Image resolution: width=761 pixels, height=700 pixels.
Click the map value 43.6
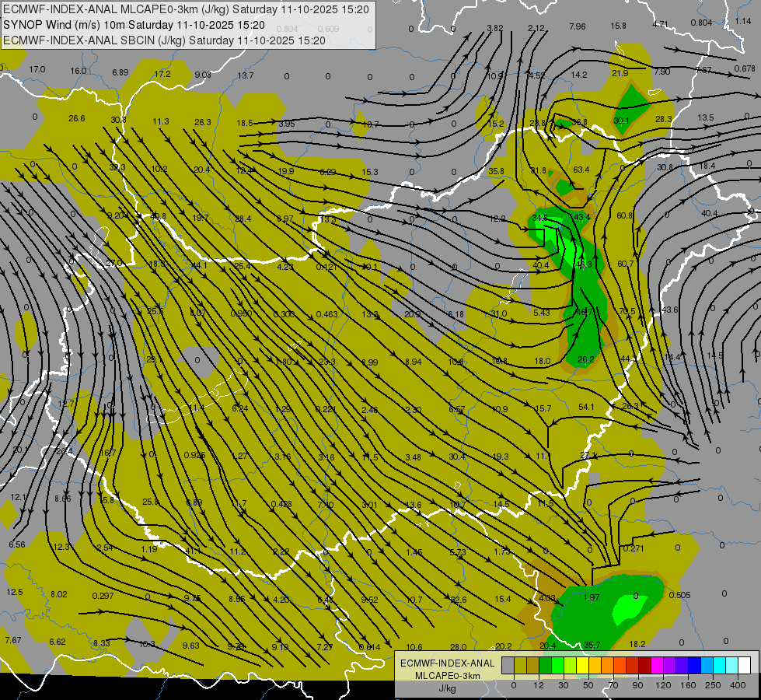670,310
